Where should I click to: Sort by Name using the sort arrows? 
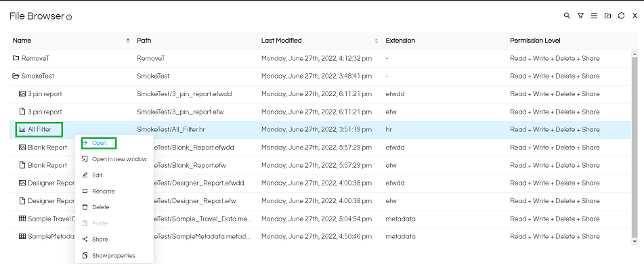(x=128, y=41)
